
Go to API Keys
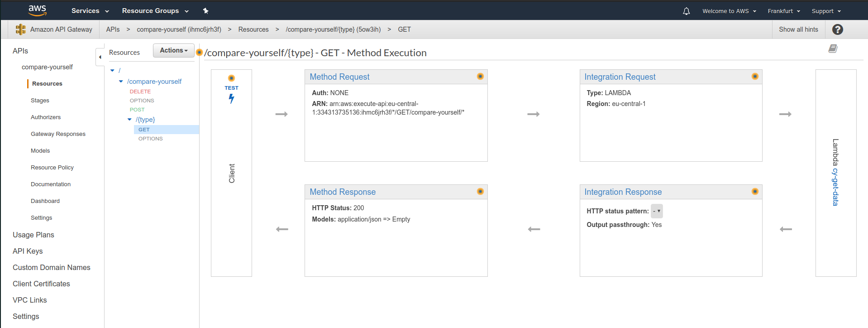point(28,251)
